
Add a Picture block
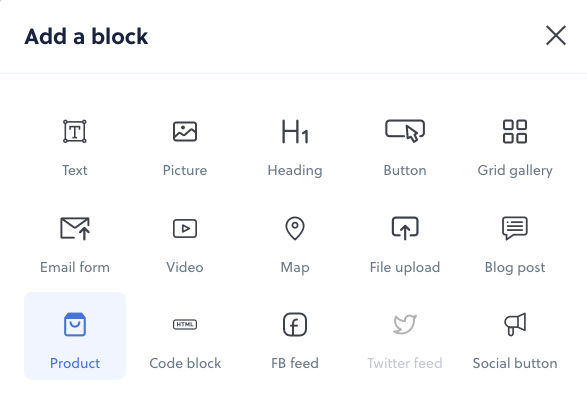point(185,131)
